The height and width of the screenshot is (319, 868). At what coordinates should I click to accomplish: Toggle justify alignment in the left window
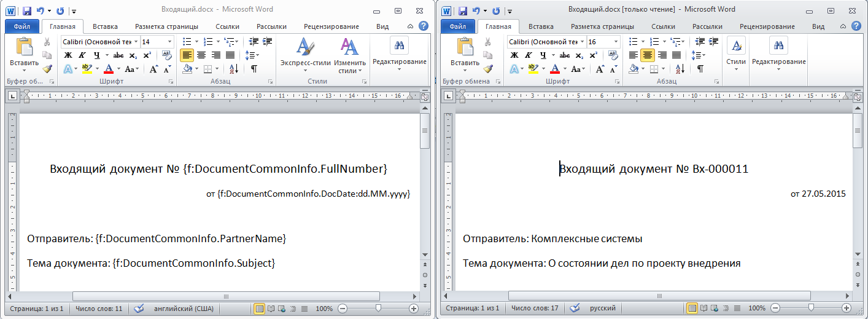(x=230, y=55)
